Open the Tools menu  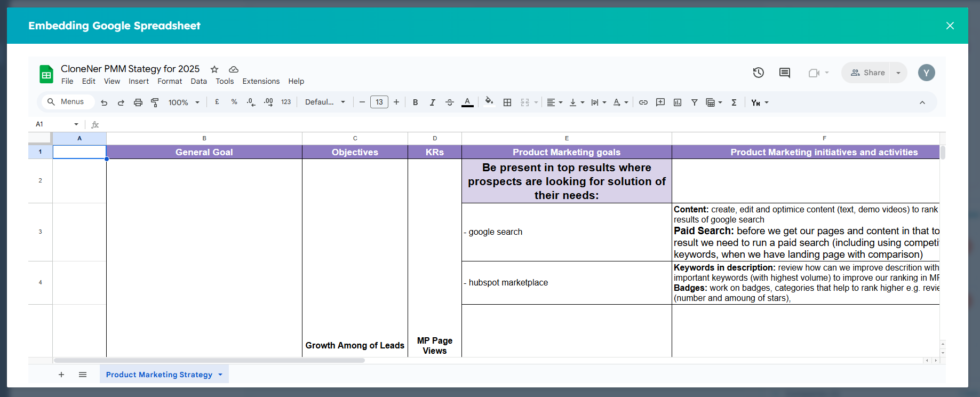tap(225, 81)
